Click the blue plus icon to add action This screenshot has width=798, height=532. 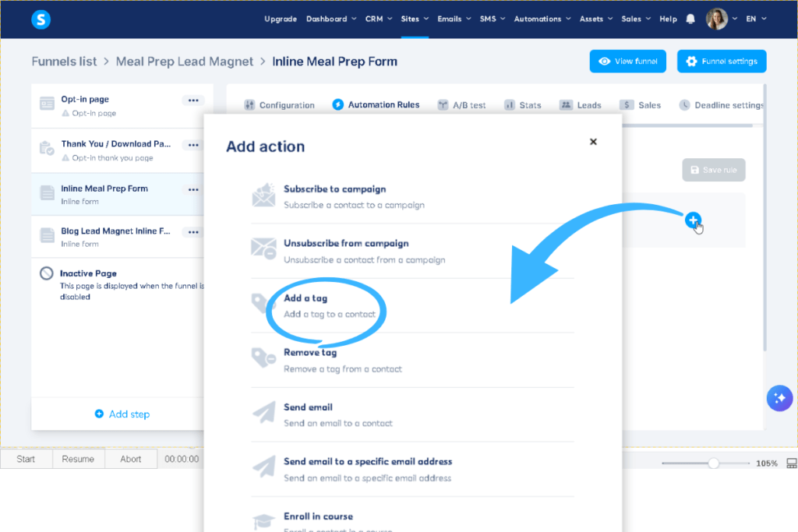coord(693,220)
